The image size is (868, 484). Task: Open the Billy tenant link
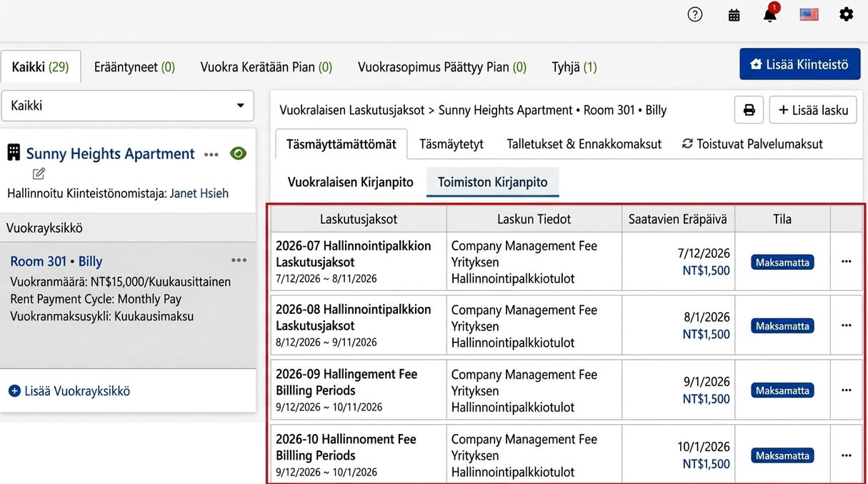click(91, 261)
